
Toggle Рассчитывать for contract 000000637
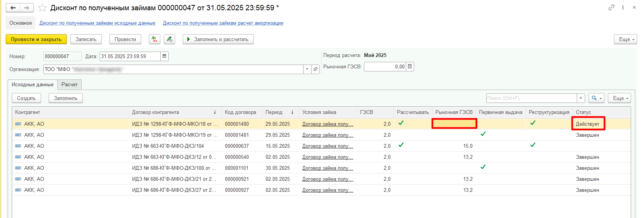coord(401,145)
